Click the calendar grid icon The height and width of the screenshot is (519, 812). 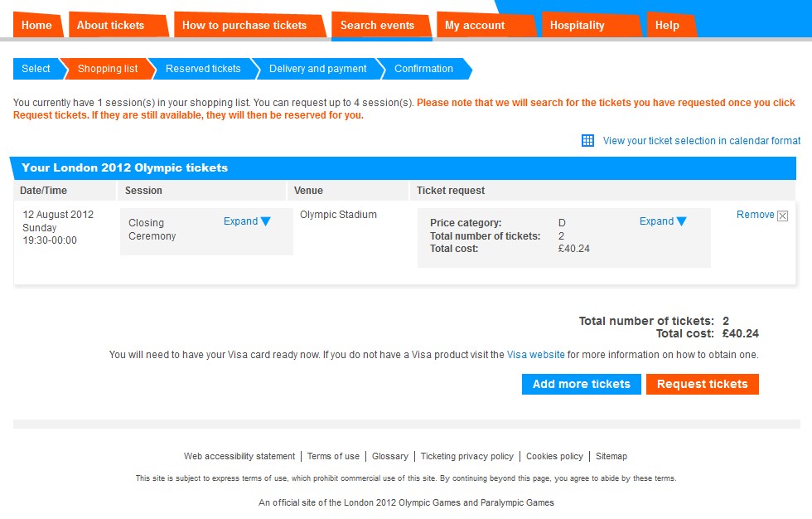tap(587, 141)
